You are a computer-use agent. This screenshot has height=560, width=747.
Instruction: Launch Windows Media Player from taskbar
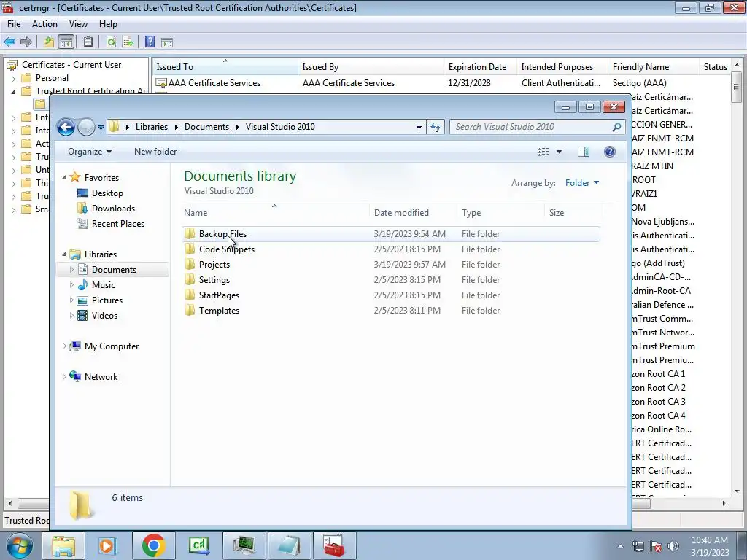108,545
